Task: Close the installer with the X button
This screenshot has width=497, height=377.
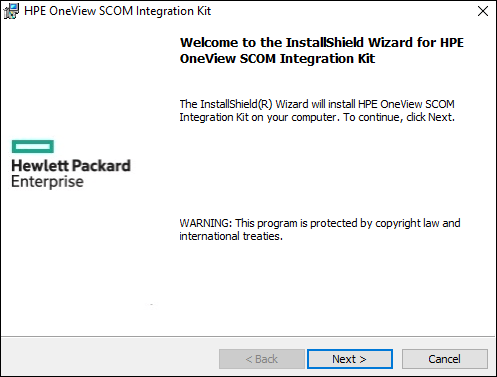Action: point(483,11)
